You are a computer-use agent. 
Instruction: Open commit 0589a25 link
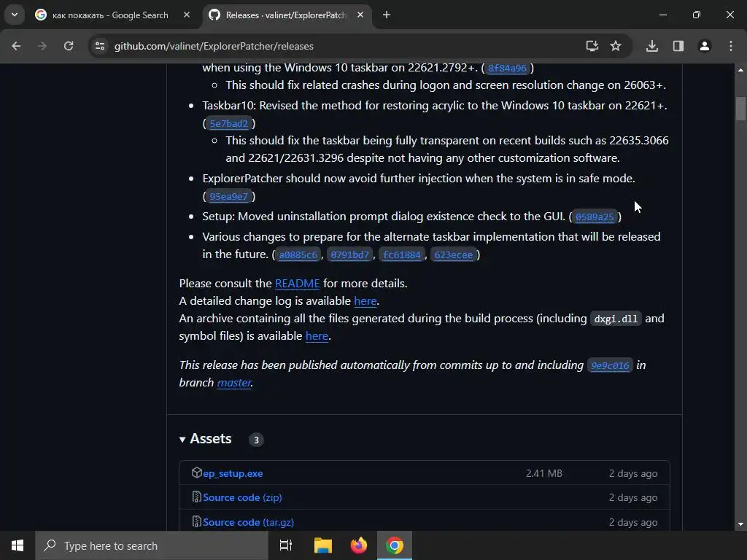coord(595,217)
